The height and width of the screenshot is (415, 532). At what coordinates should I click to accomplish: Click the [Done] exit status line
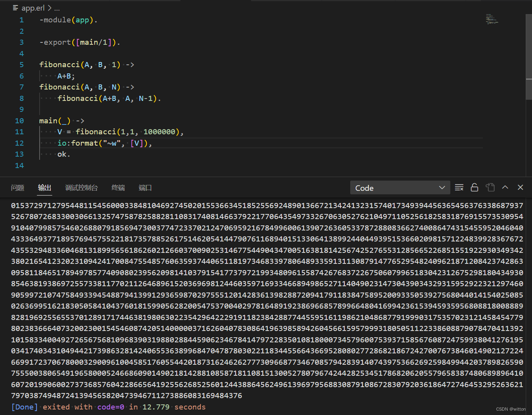pos(108,407)
